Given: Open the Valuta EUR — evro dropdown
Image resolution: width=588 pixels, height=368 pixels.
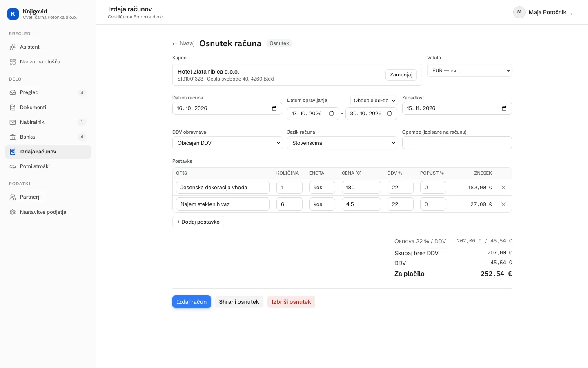Looking at the screenshot, I should [470, 71].
